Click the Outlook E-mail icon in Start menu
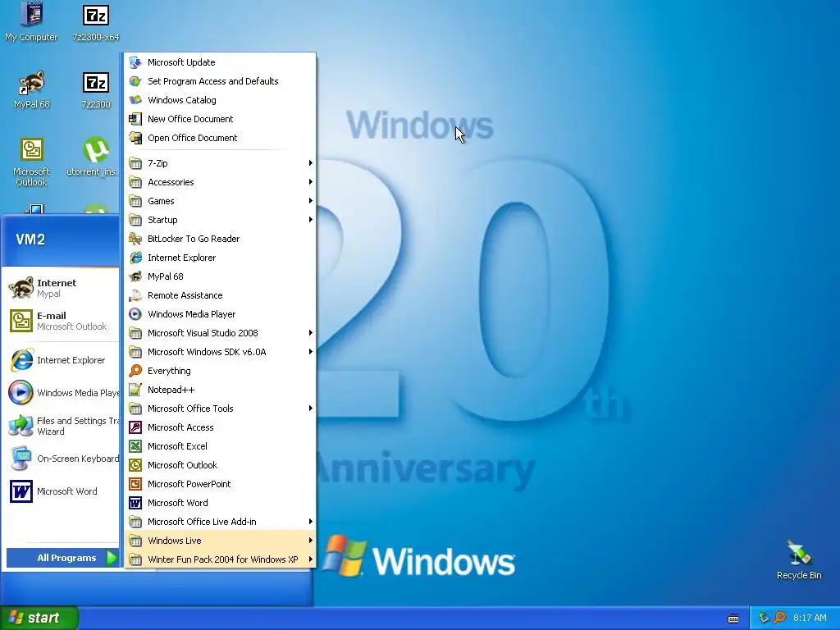Screen dimensions: 840x630 (21, 321)
